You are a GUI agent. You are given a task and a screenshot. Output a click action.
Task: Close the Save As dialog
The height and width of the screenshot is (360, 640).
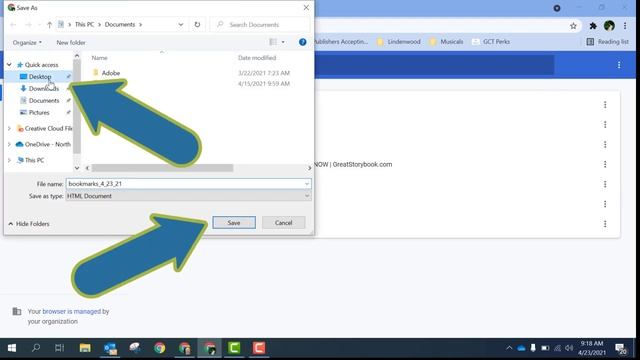click(306, 8)
